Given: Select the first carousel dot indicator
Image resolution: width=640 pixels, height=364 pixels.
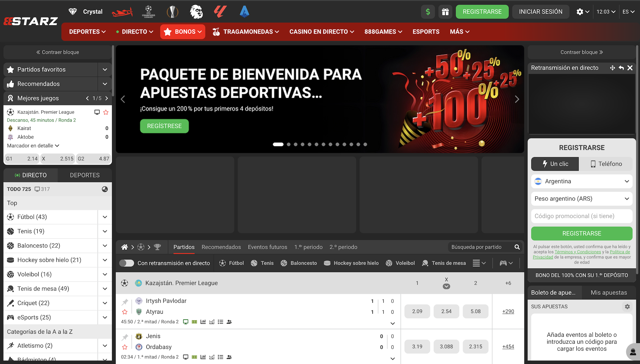Looking at the screenshot, I should (x=278, y=144).
